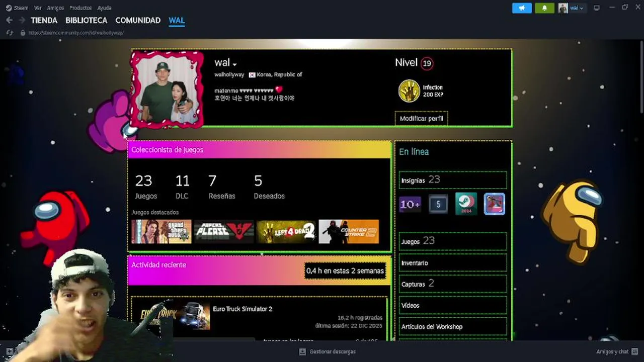Viewport: 644px width, 362px height.
Task: Select the WAL profile tab
Action: (177, 21)
